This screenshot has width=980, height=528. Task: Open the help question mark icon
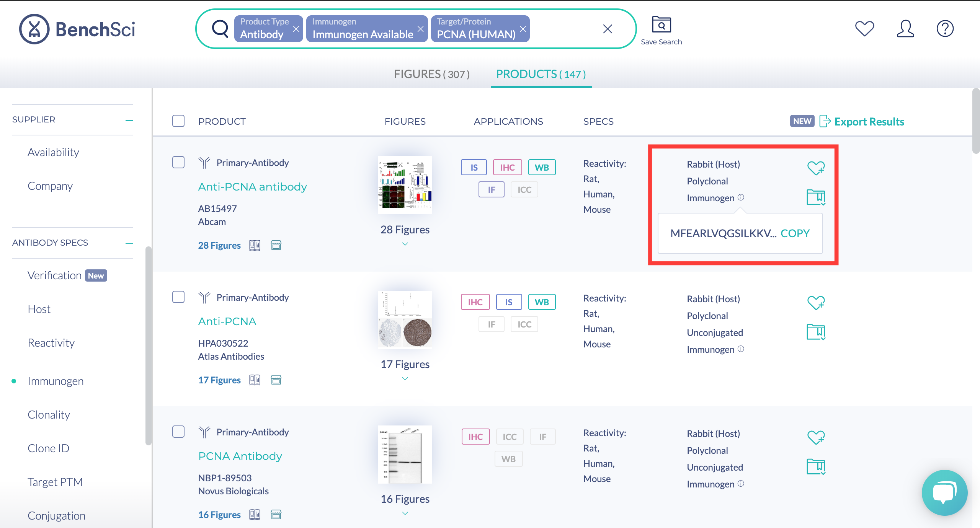945,29
